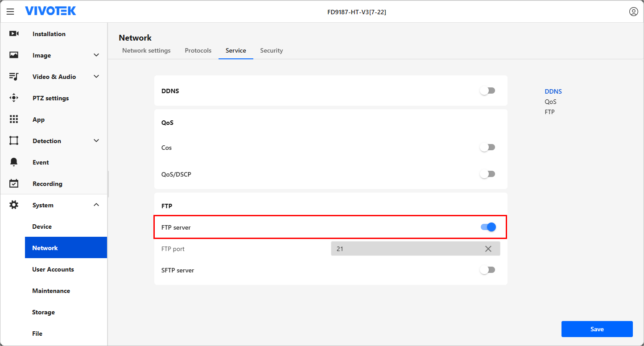Click the Event bell icon
Image resolution: width=644 pixels, height=346 pixels.
pyautogui.click(x=14, y=162)
